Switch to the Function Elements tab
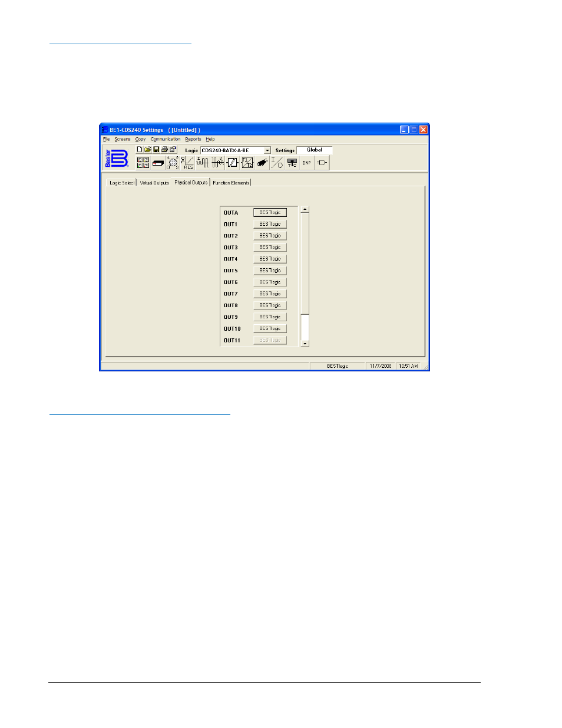The width and height of the screenshot is (562, 728). (x=231, y=183)
